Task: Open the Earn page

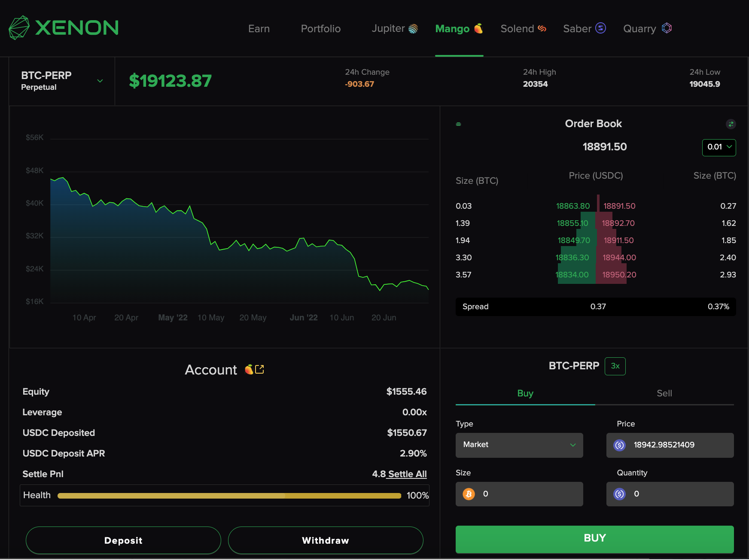Action: tap(259, 29)
